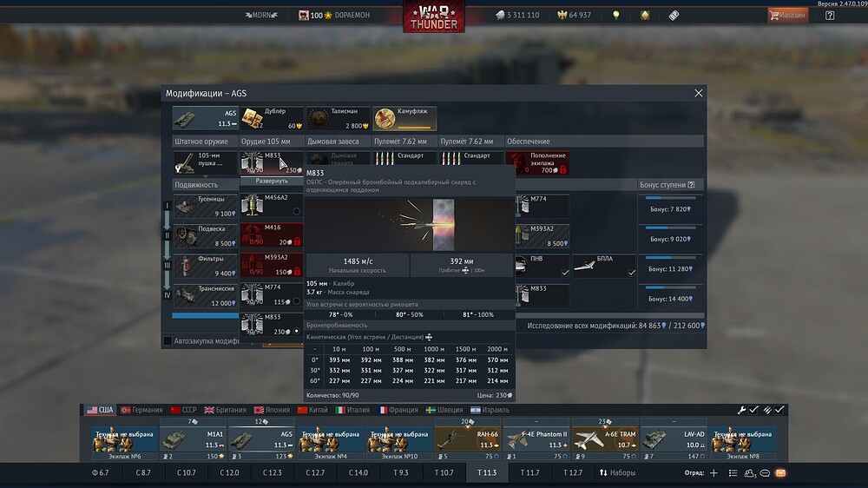Toggle the Автозакупка модификаций checkbox

point(168,340)
